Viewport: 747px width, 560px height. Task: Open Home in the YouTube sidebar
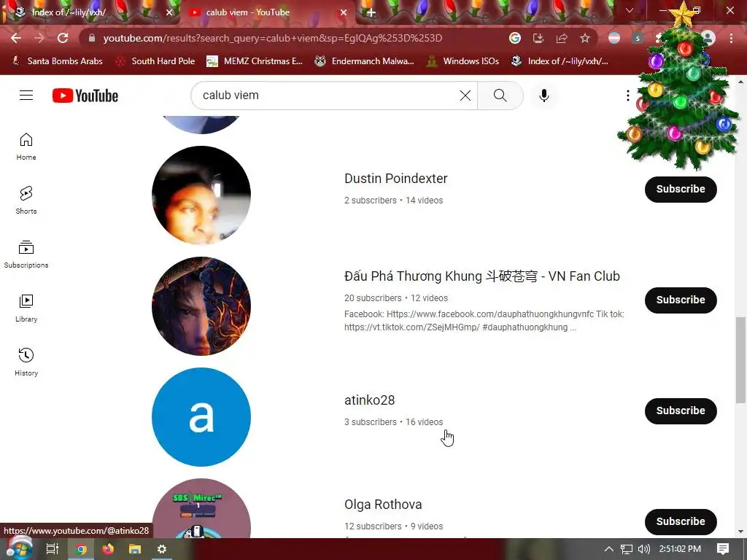(x=26, y=146)
